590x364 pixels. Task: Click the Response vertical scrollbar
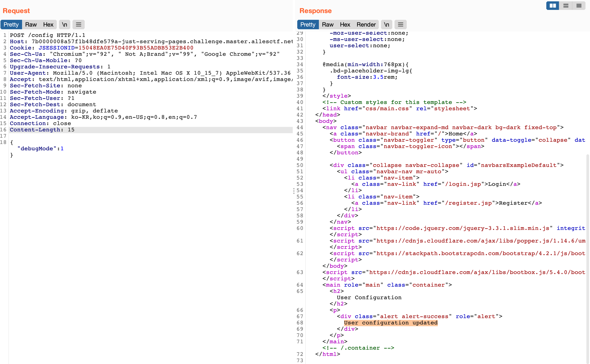click(587, 259)
